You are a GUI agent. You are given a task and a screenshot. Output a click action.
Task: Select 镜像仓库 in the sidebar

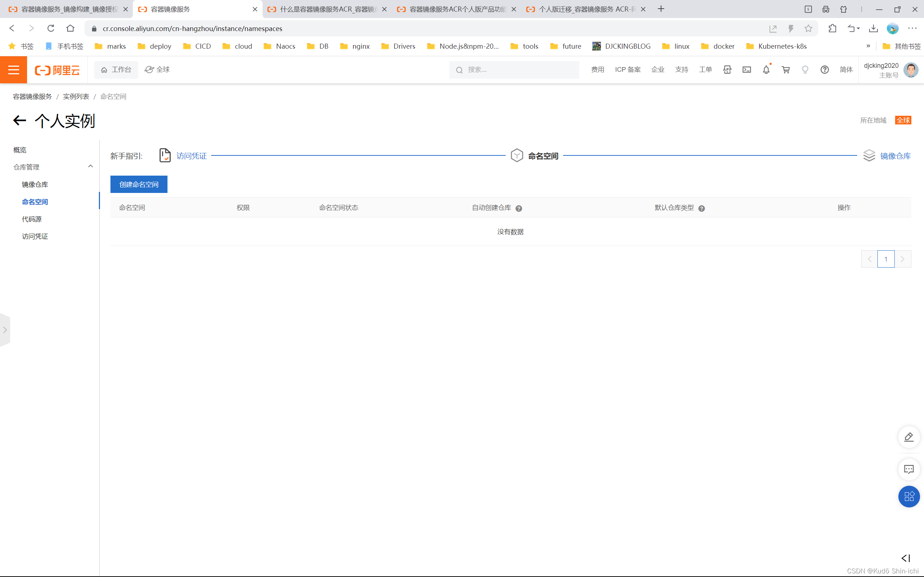click(35, 184)
